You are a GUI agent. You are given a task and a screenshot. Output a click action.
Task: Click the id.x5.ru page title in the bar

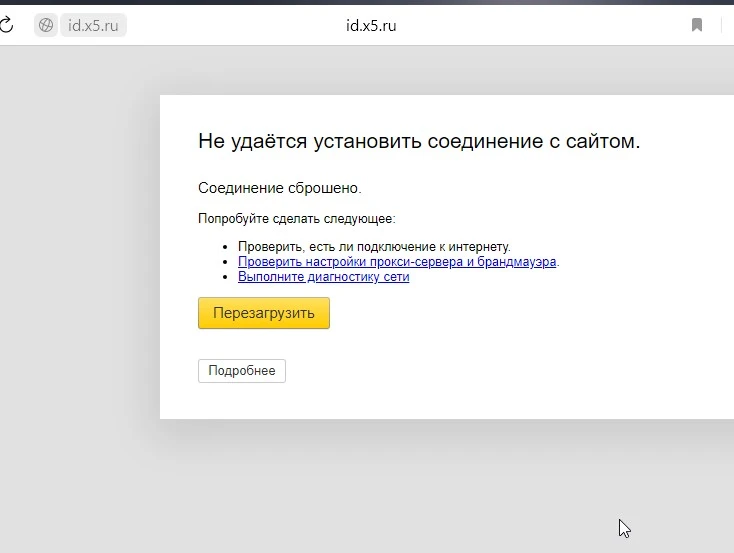point(371,25)
